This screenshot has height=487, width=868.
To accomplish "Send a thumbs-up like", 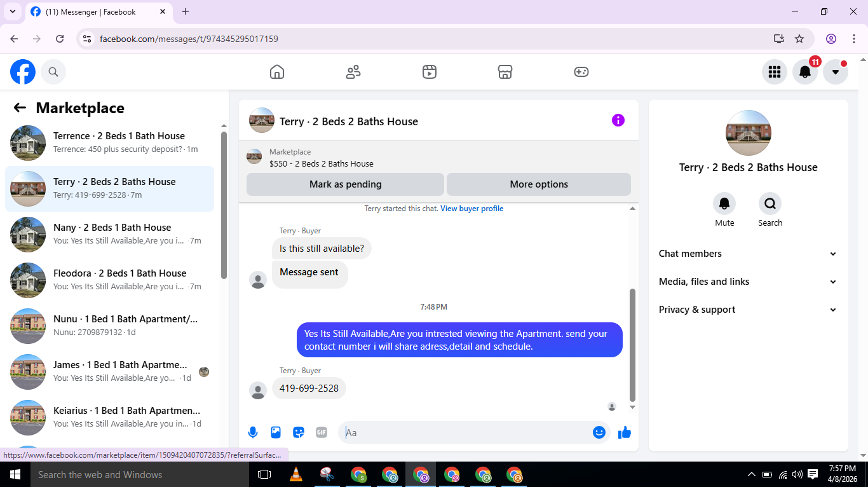I will (625, 432).
